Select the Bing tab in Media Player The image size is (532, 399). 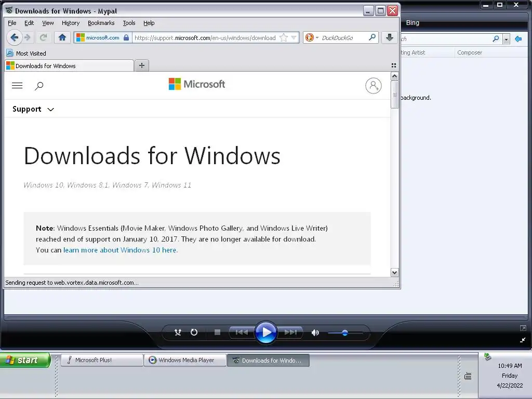[412, 23]
